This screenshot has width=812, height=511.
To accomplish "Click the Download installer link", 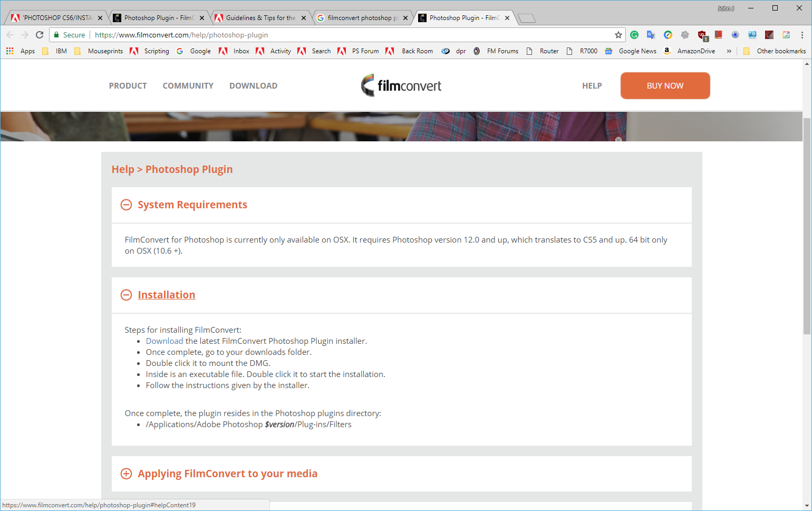I will pos(165,341).
